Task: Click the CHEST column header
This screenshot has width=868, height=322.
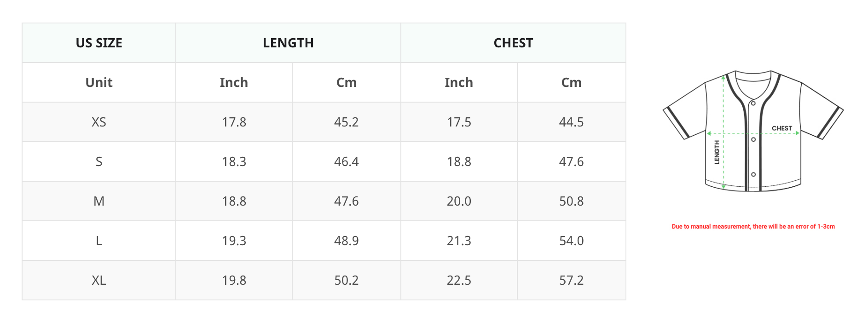Action: [513, 43]
